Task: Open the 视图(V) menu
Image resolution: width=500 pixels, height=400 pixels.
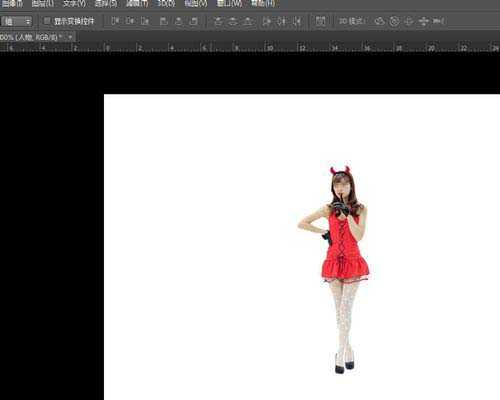Action: tap(196, 4)
